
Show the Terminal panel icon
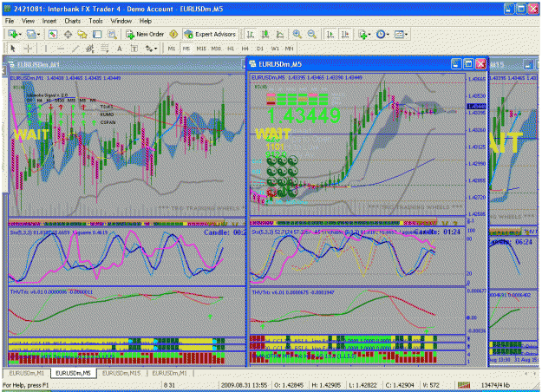tap(97, 34)
